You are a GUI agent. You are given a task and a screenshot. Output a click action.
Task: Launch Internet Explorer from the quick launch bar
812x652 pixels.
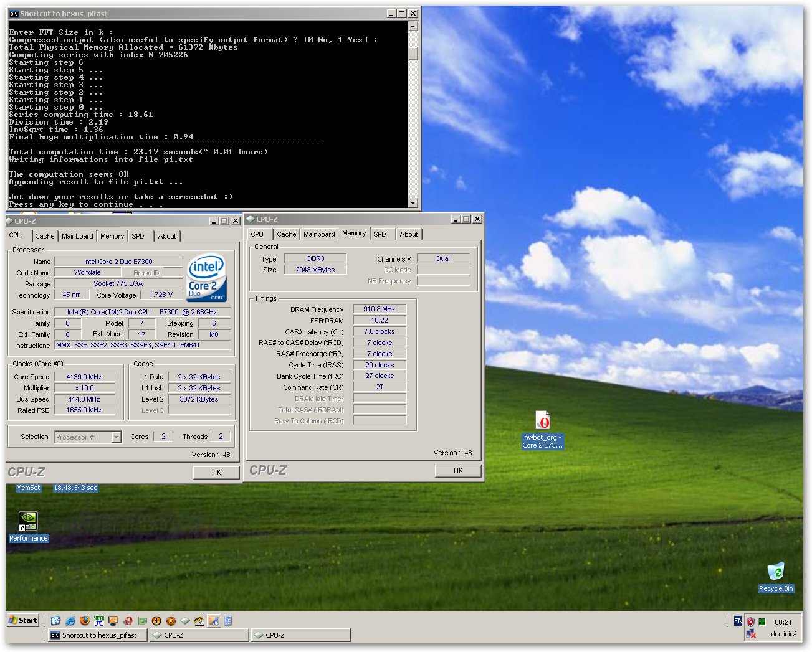click(70, 620)
